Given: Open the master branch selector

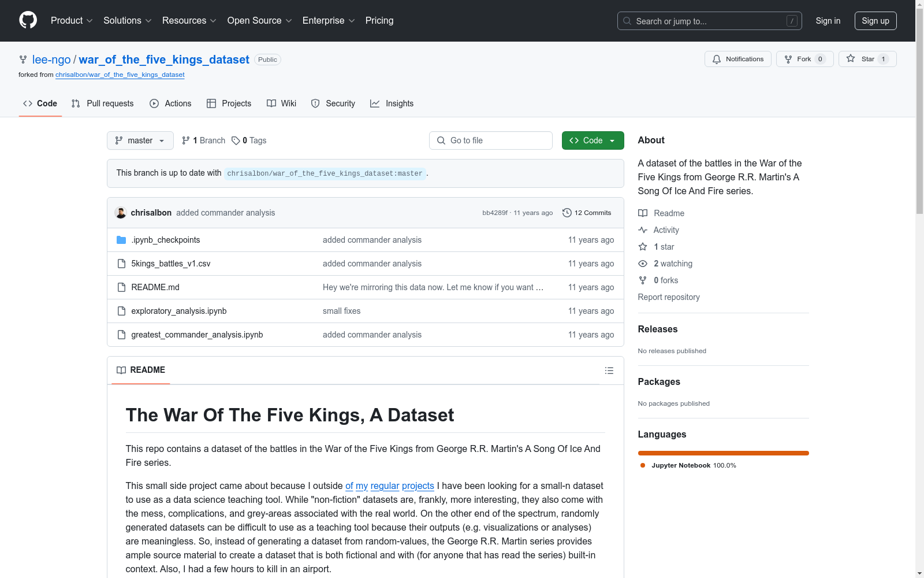Looking at the screenshot, I should click(x=140, y=140).
